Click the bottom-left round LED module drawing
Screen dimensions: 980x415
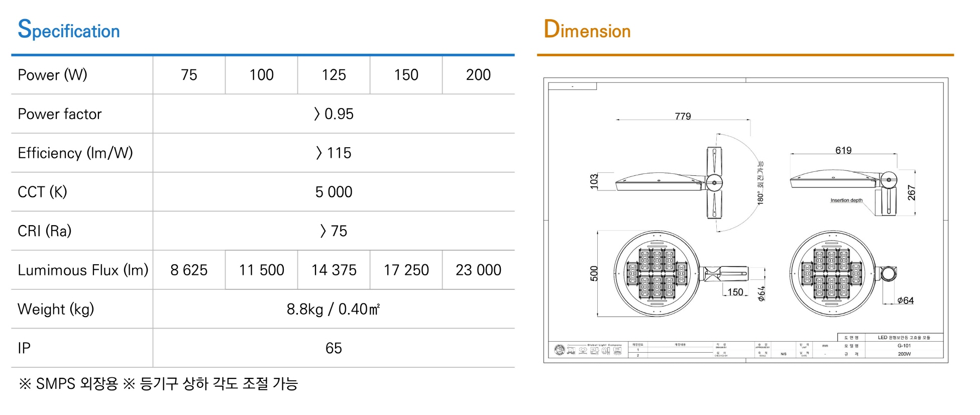tap(657, 274)
